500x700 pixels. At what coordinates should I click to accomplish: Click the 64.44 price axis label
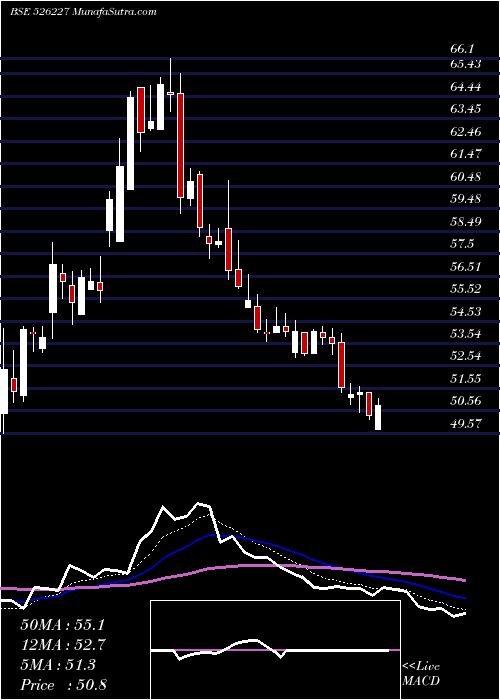466,87
